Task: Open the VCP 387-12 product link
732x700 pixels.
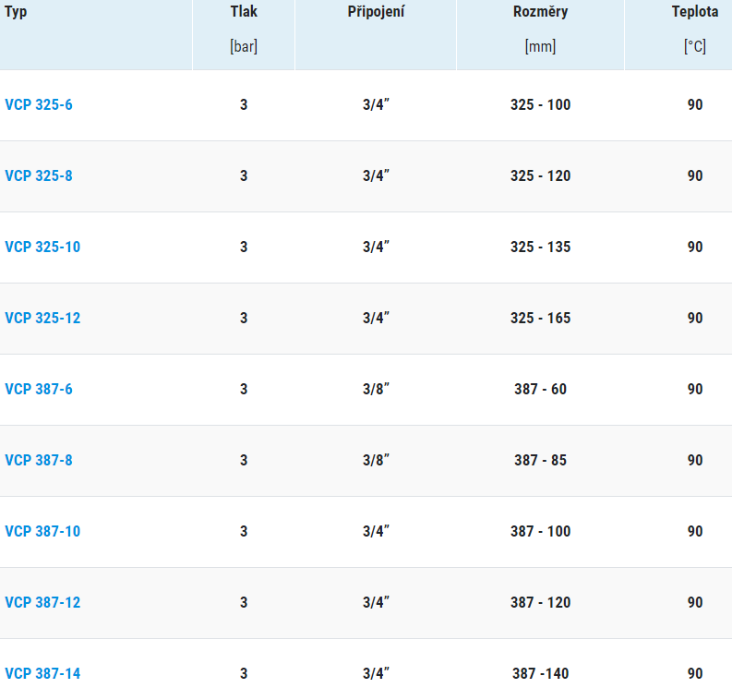Action: point(42,602)
